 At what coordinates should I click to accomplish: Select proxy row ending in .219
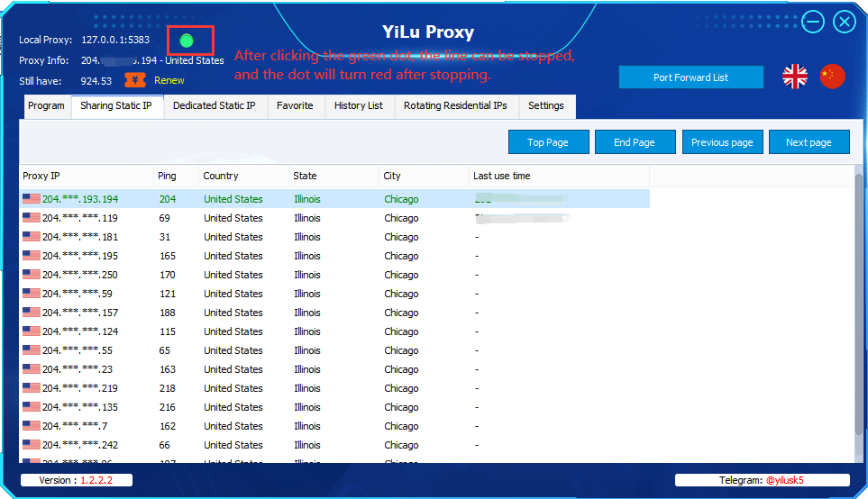(335, 388)
